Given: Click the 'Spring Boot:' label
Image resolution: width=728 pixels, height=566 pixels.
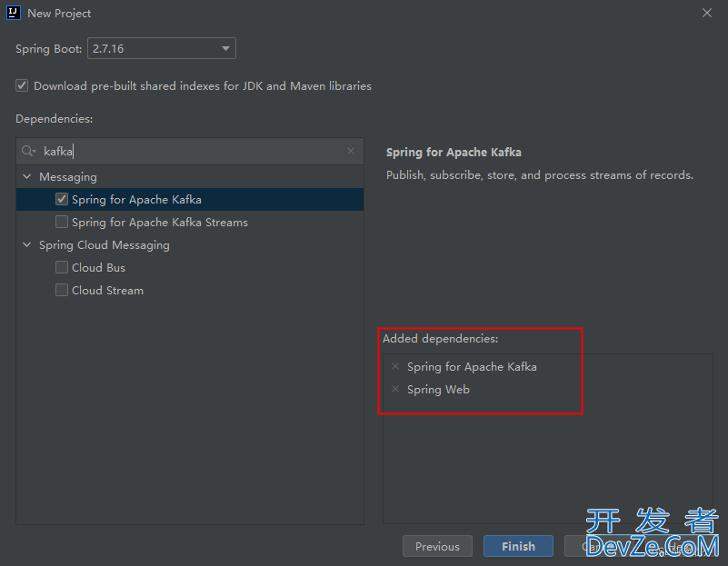Looking at the screenshot, I should (49, 49).
